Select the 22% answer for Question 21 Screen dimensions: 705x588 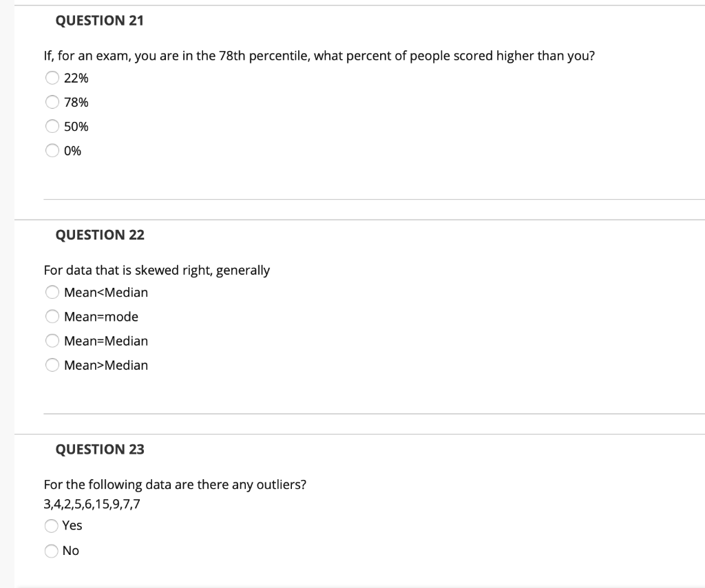click(52, 78)
